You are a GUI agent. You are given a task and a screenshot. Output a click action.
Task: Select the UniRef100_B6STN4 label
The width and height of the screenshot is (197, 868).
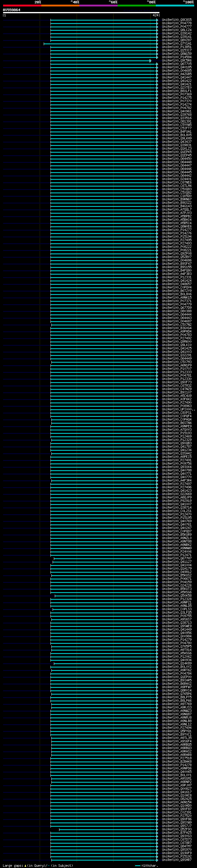pyautogui.click(x=177, y=423)
